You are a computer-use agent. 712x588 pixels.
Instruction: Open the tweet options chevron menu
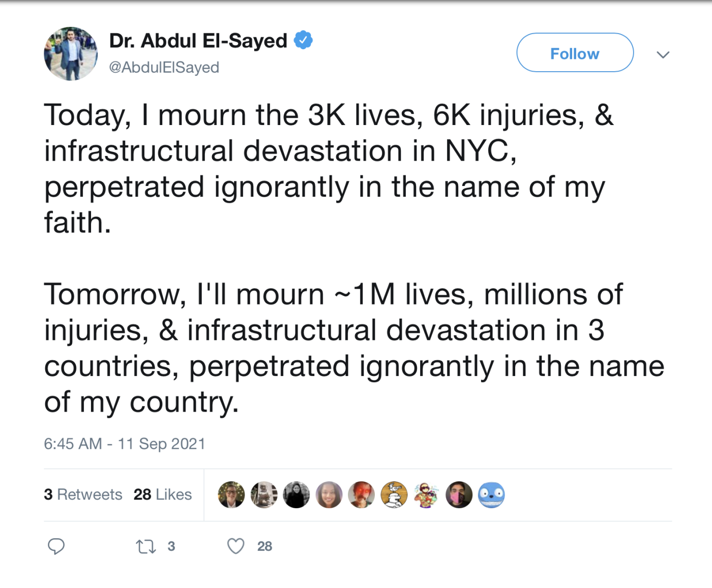[x=663, y=54]
